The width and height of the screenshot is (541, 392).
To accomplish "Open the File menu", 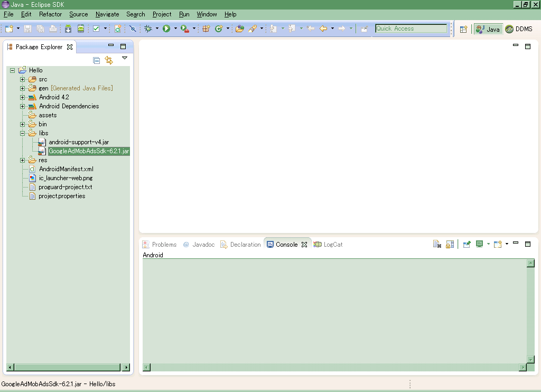I will tap(8, 14).
